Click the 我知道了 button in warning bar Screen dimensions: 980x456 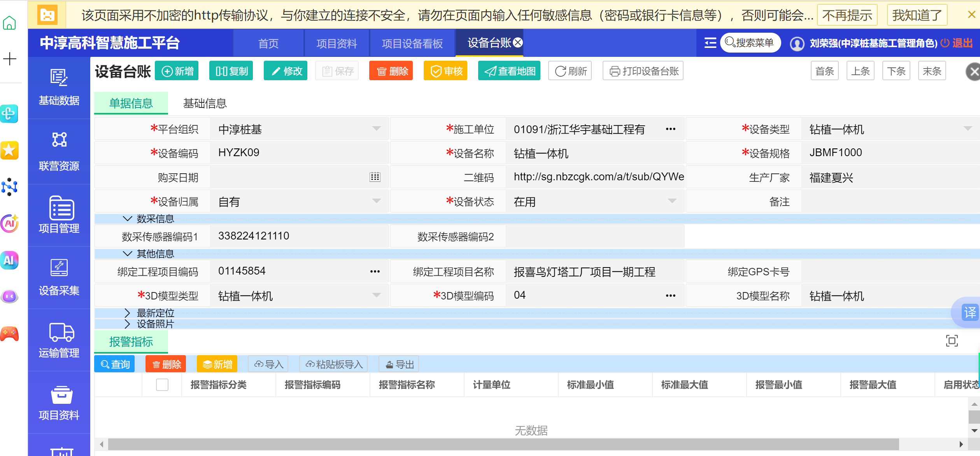(x=917, y=15)
